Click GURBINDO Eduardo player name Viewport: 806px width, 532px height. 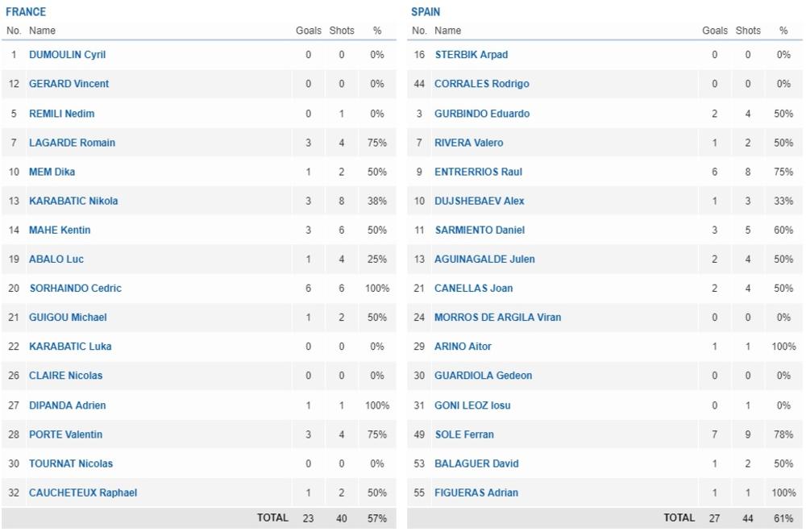coord(482,114)
